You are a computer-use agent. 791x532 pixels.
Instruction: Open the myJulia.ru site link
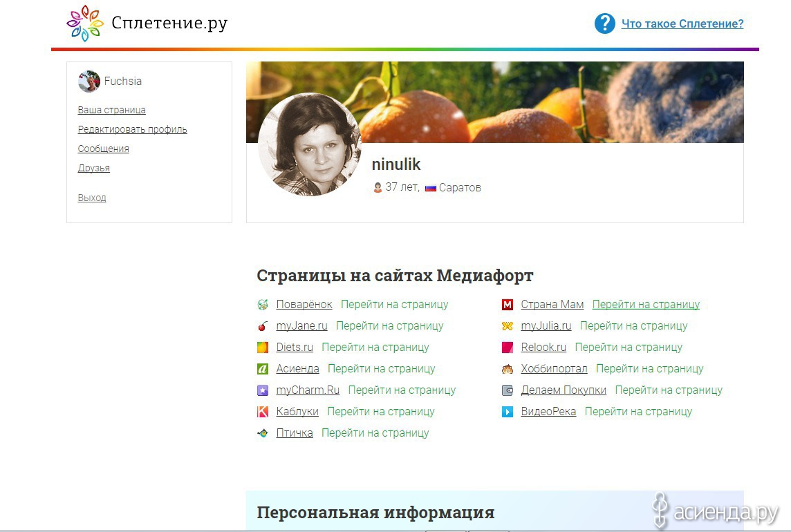click(546, 326)
